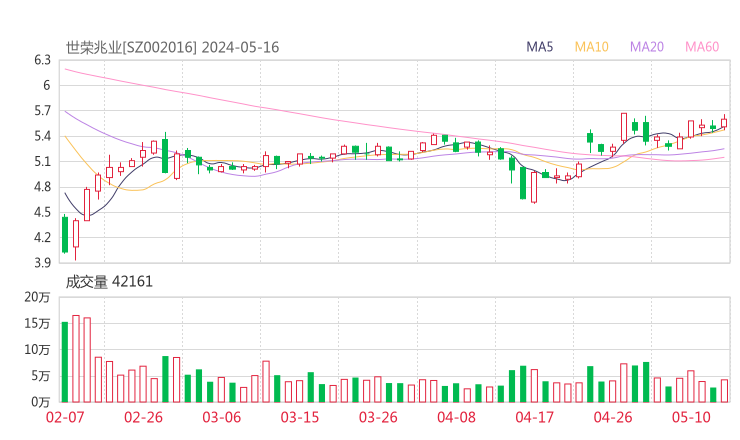
Task: Click the 03-06 date axis label
Action: [221, 417]
